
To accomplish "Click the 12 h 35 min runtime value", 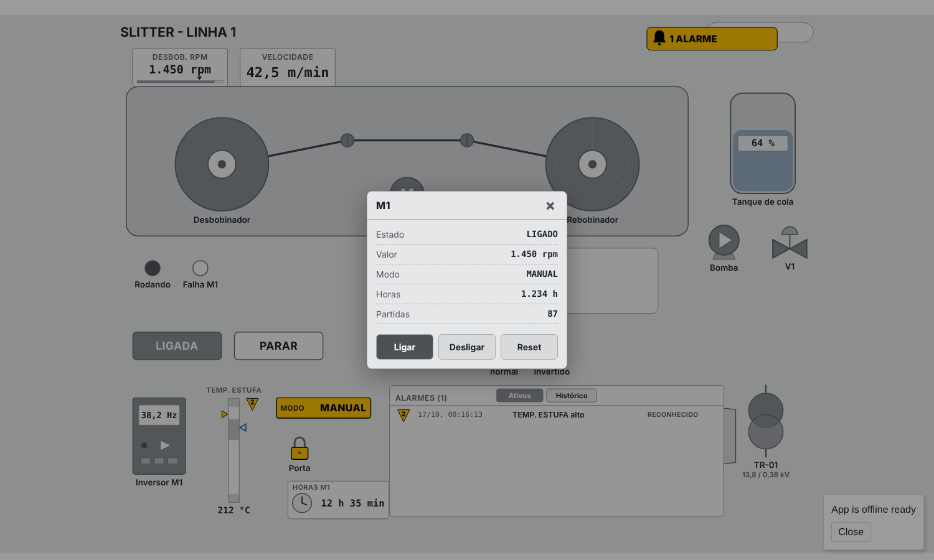I will click(352, 503).
